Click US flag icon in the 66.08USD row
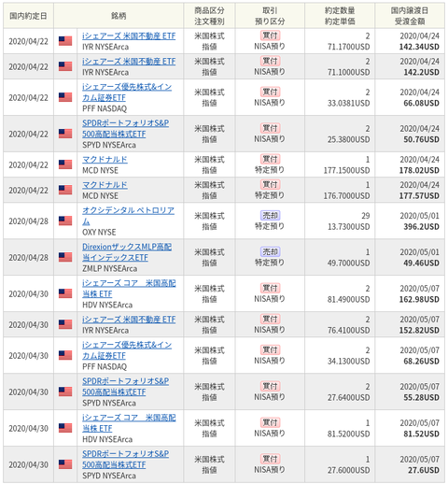Image resolution: width=448 pixels, height=484 pixels. pos(65,97)
